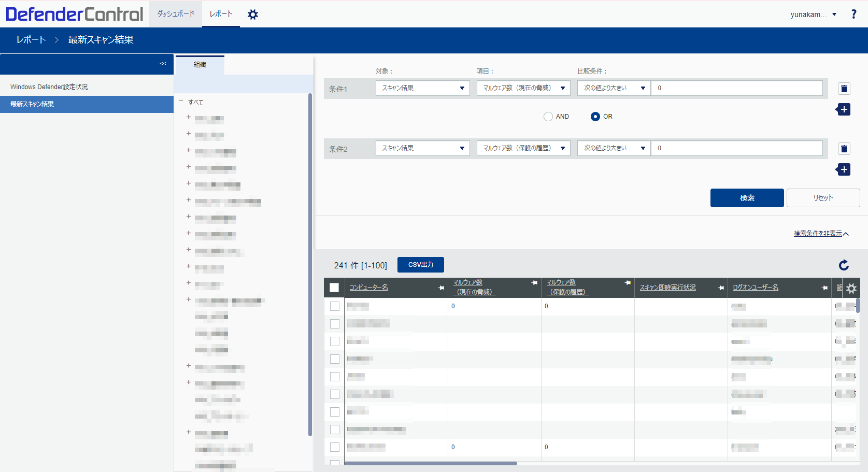The image size is (868, 472).
Task: Check the fourth result row checkbox
Action: [x=335, y=359]
